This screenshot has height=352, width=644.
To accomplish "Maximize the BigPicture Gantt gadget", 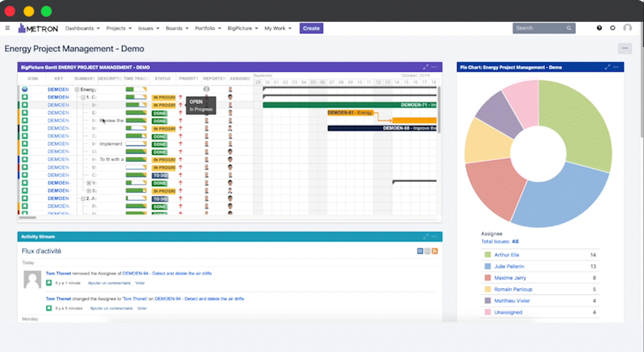I will 426,67.
